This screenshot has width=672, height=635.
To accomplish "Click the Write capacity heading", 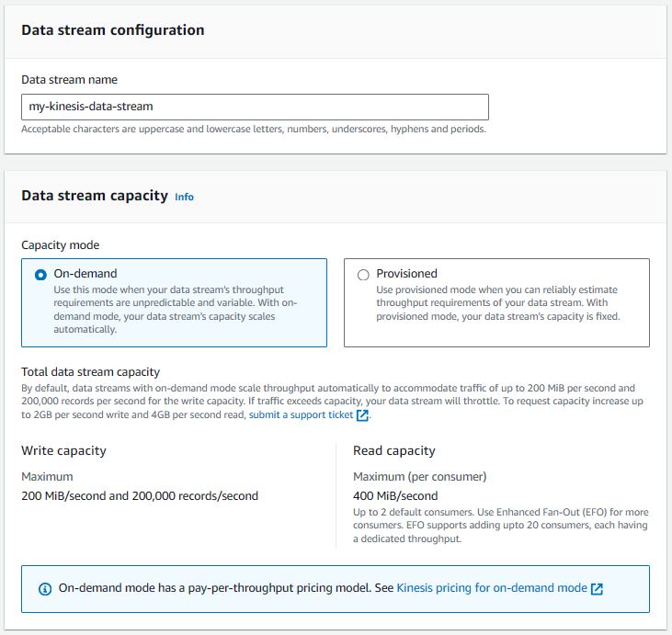I will point(63,451).
